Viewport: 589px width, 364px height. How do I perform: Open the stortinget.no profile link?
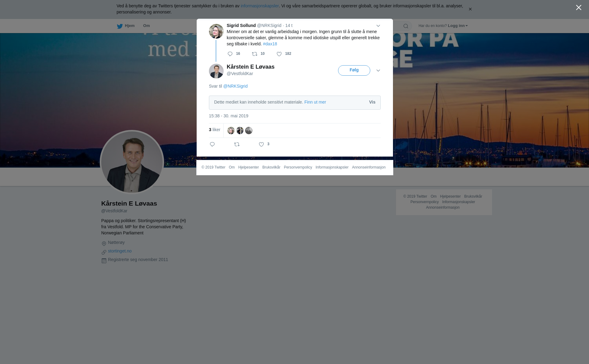tap(120, 251)
